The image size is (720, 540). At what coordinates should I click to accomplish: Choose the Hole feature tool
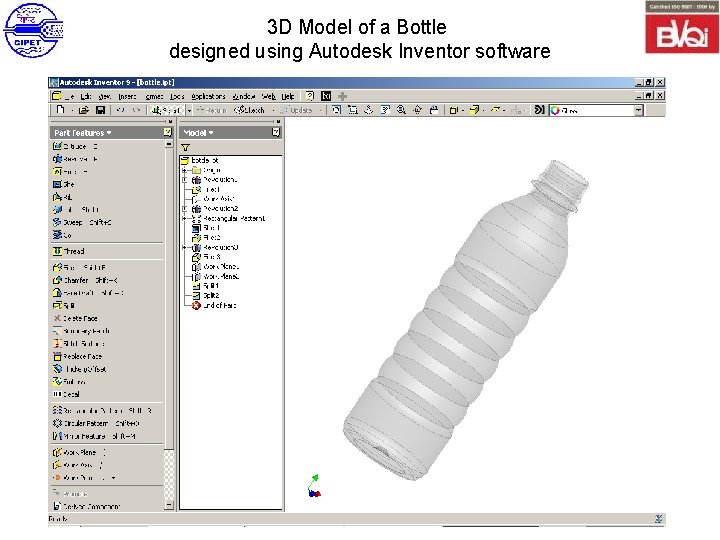coord(70,172)
